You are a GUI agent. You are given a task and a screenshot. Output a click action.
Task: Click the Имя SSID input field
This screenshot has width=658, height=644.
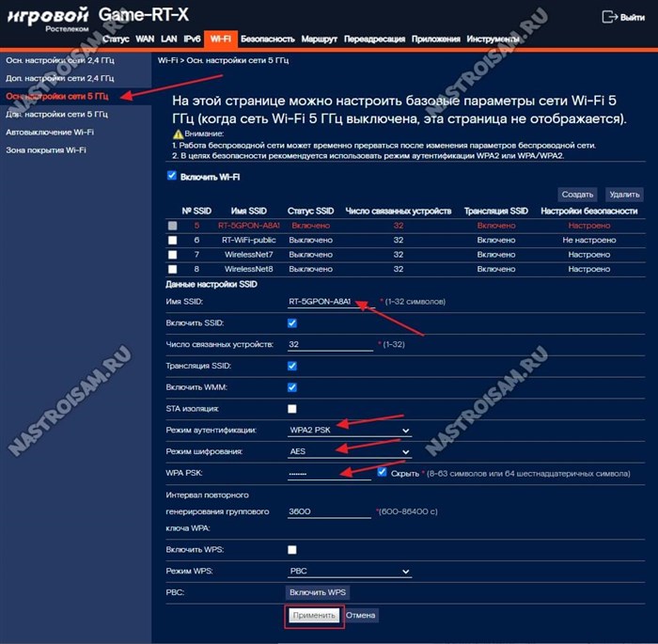(331, 302)
